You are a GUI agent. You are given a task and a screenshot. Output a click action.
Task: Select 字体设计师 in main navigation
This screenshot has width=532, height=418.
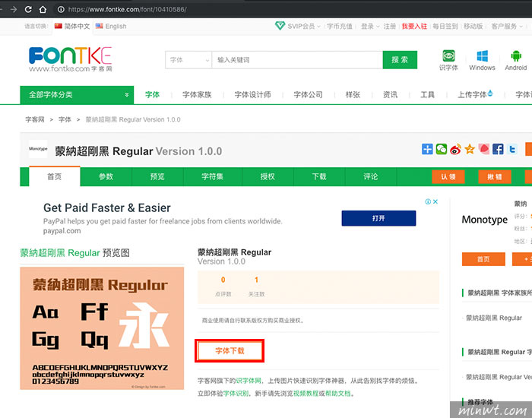click(252, 95)
